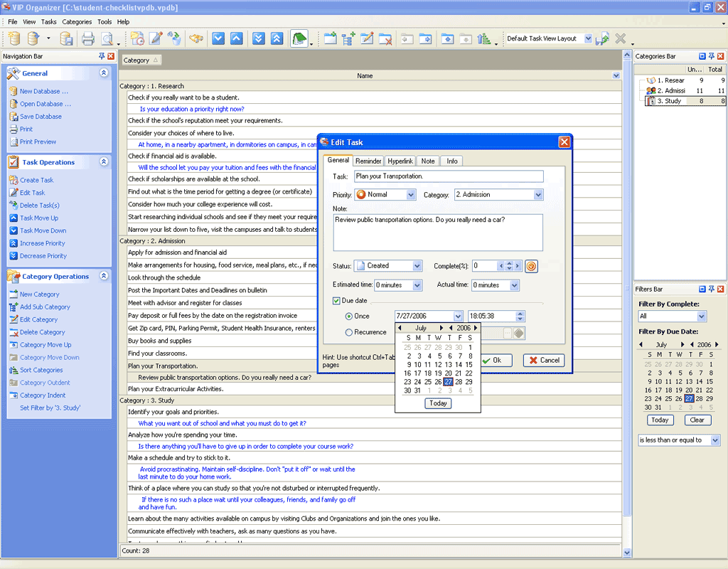Click the Save Database icon in General panel
The width and height of the screenshot is (728, 569).
point(14,117)
